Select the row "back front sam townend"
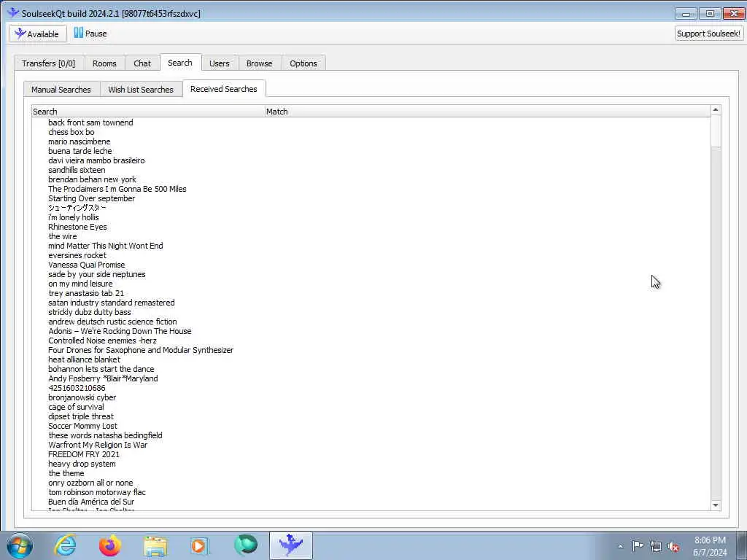Image resolution: width=747 pixels, height=560 pixels. click(x=90, y=122)
